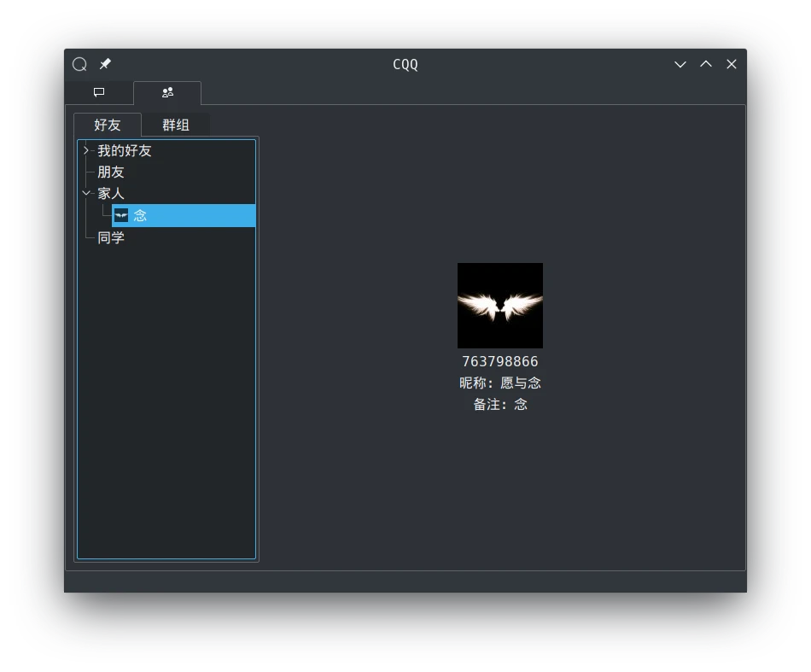The image size is (811, 672).
Task: Select the 同学 group in the list
Action: coord(111,237)
